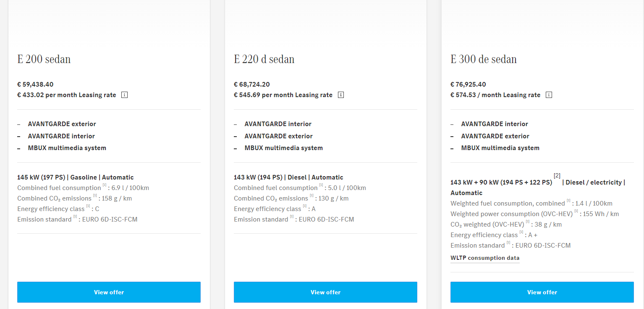This screenshot has height=309, width=644.
Task: Click MBUX multimedia system in E 200 card
Action: coord(67,148)
